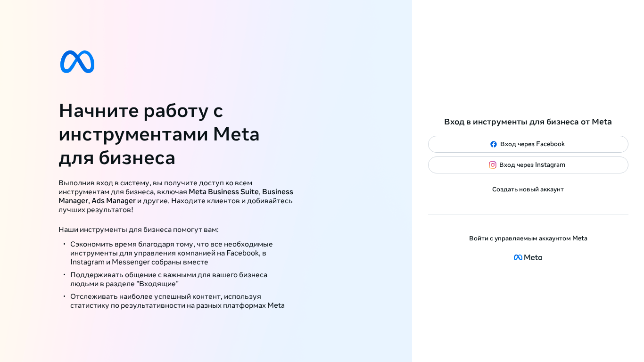Click the bold "Business Manager" text
The width and height of the screenshot is (644, 362).
pos(277,192)
